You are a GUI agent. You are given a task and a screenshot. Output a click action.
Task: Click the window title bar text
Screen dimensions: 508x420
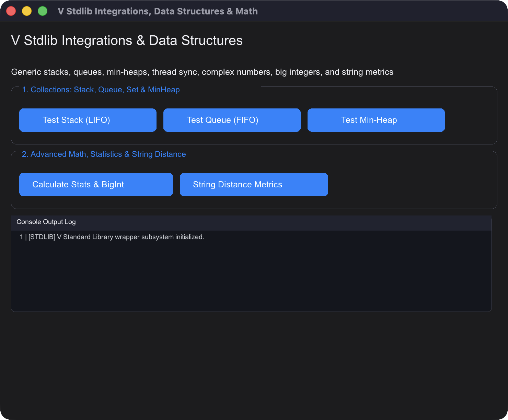coord(158,11)
